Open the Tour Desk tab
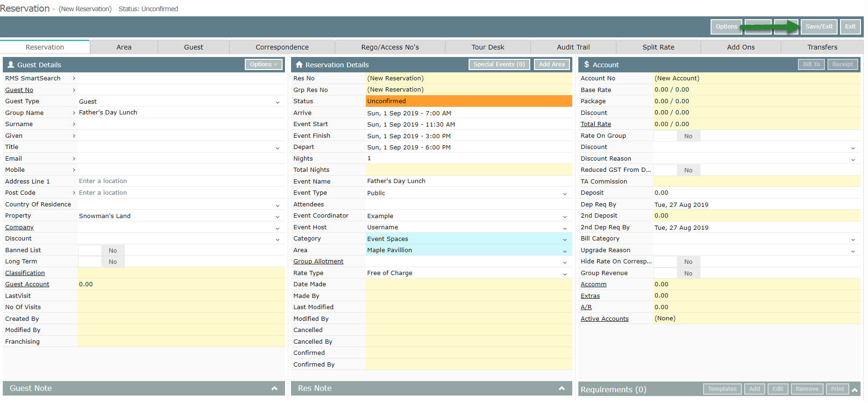The width and height of the screenshot is (868, 403). 488,47
